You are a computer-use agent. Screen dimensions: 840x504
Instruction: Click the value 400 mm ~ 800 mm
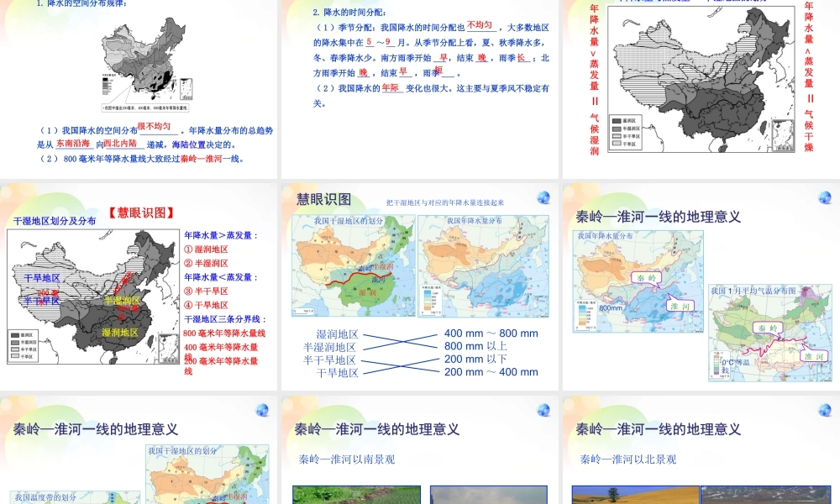click(x=491, y=333)
